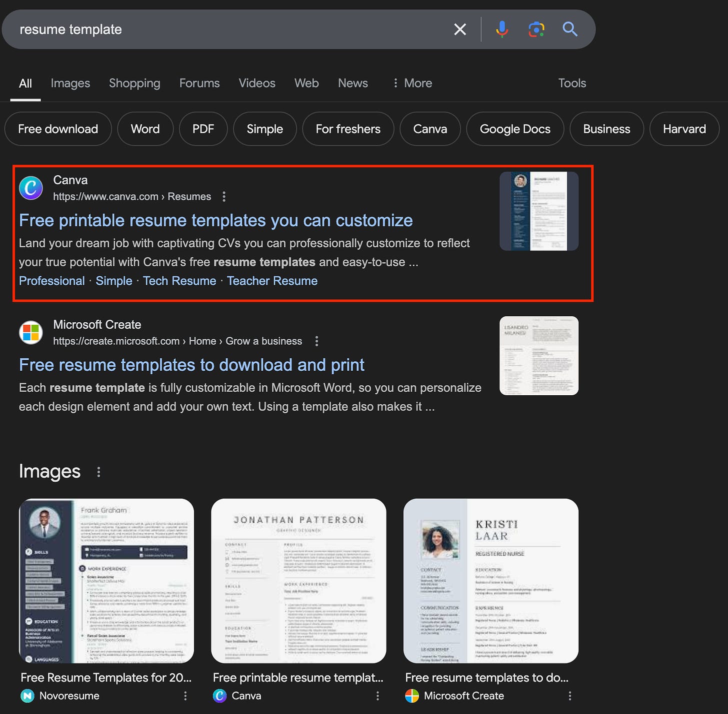
Task: Open the Simple sitelink under Canva result
Action: click(114, 281)
